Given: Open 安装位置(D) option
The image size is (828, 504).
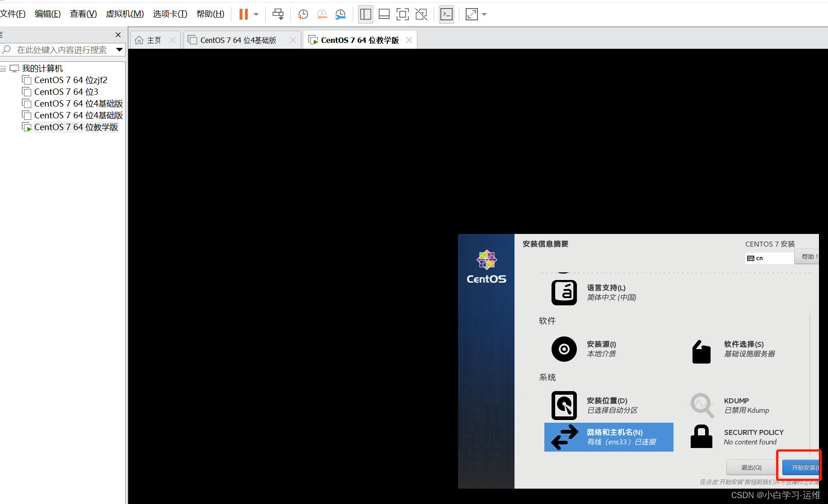Looking at the screenshot, I should point(612,406).
